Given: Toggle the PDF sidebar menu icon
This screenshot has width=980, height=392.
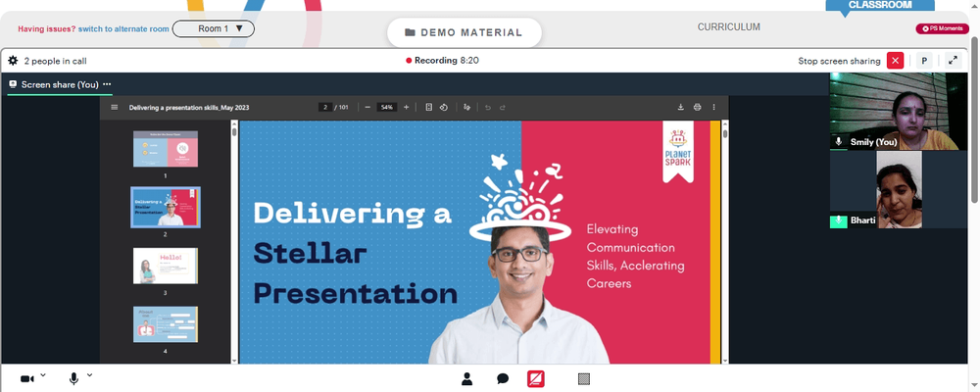Looking at the screenshot, I should pos(115,107).
